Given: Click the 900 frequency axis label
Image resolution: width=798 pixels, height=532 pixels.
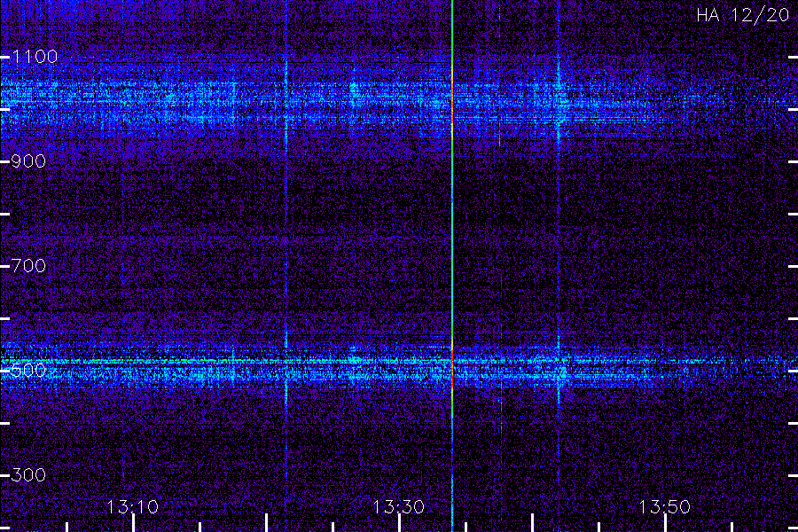Looking at the screenshot, I should pyautogui.click(x=28, y=161).
